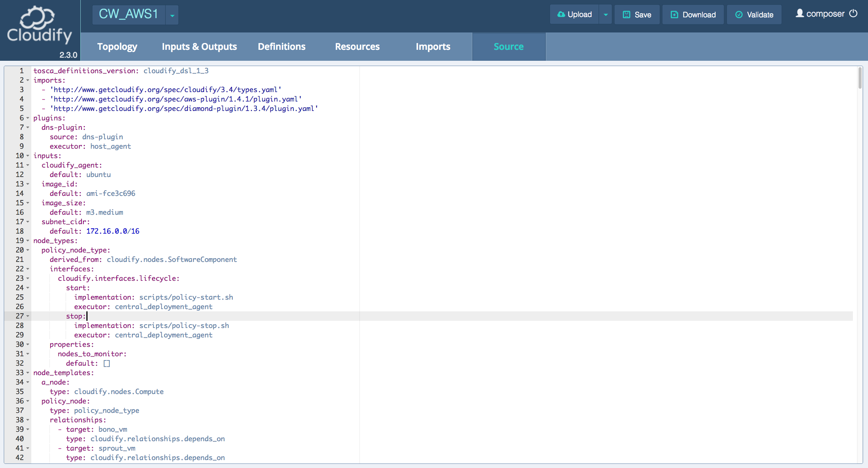This screenshot has height=468, width=868.
Task: Select the Topology tab
Action: click(118, 47)
